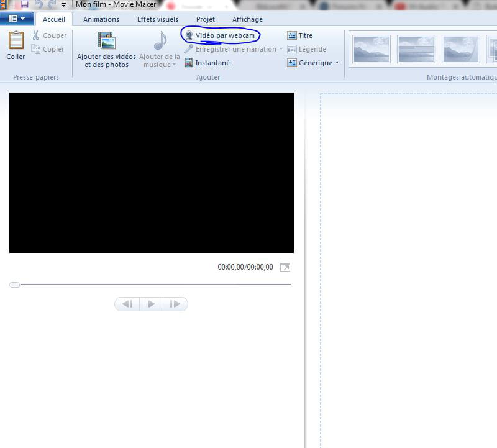Click the Undo arrow in quick access toolbar
Image resolution: width=497 pixels, height=448 pixels.
click(39, 4)
